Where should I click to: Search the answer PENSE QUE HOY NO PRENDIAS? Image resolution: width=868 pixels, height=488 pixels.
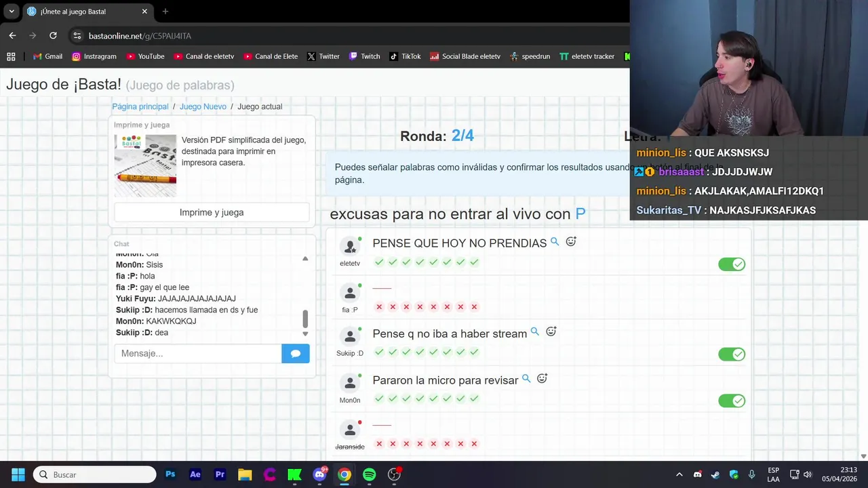(x=555, y=241)
